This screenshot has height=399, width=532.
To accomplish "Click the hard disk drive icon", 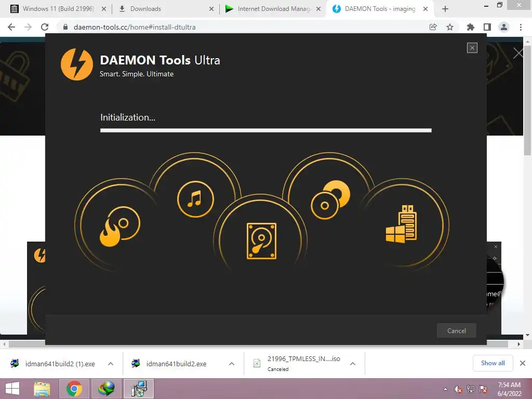I will pos(261,241).
